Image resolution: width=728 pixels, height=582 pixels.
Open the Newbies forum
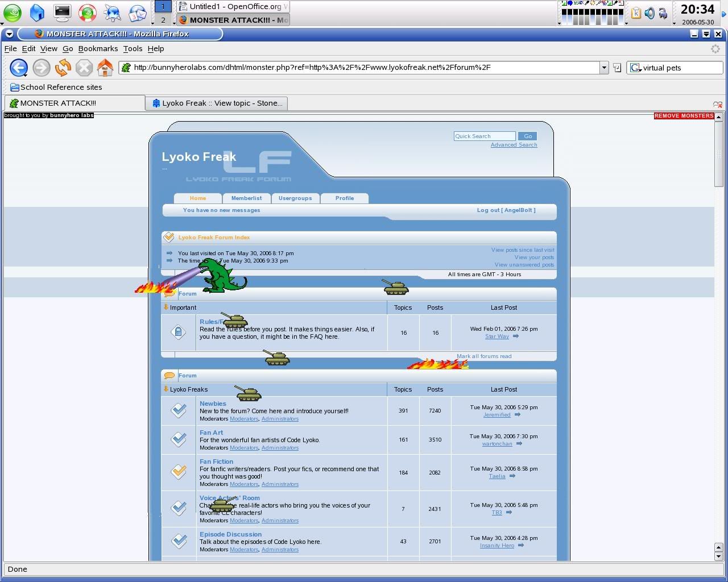(213, 404)
